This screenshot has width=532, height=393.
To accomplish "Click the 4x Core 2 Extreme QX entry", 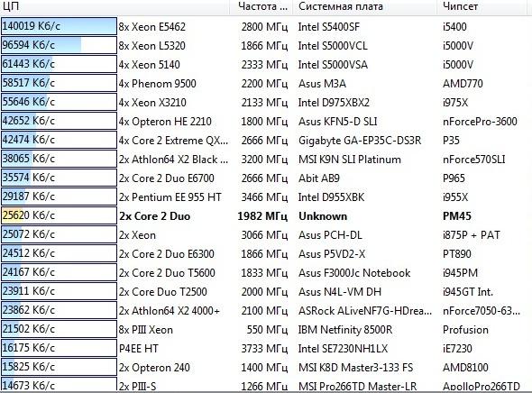I will [173, 141].
